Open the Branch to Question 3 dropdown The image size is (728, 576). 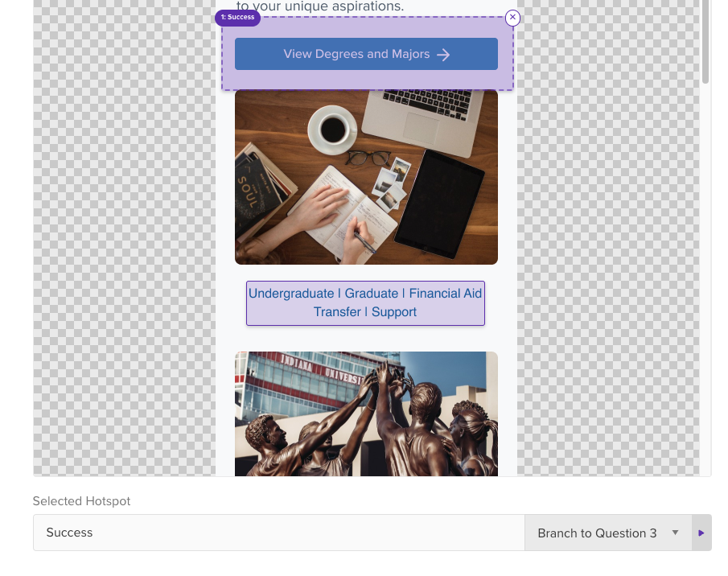coord(608,533)
